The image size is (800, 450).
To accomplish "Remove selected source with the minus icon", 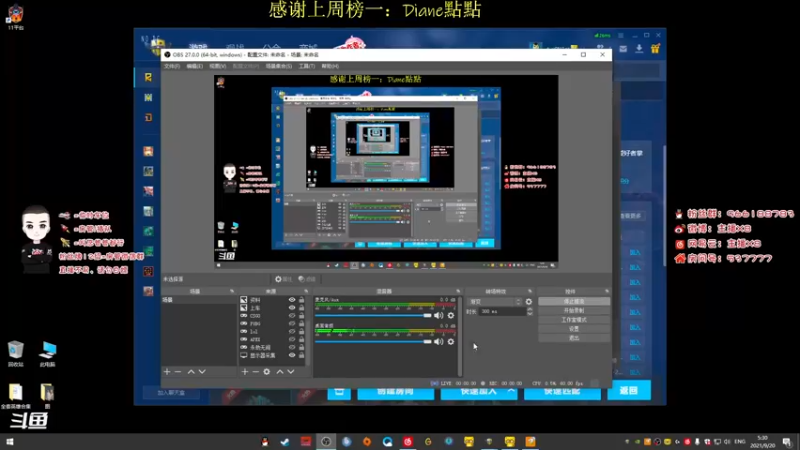I will pyautogui.click(x=256, y=372).
